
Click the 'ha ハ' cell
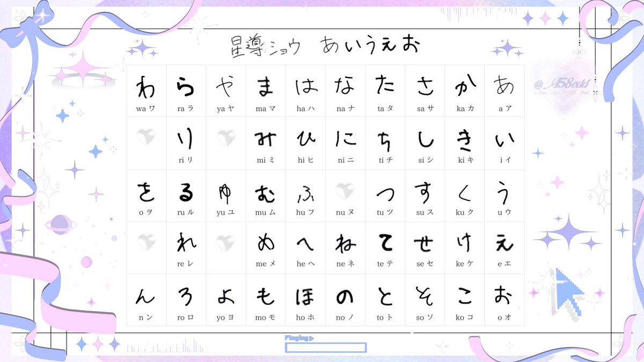pyautogui.click(x=305, y=91)
